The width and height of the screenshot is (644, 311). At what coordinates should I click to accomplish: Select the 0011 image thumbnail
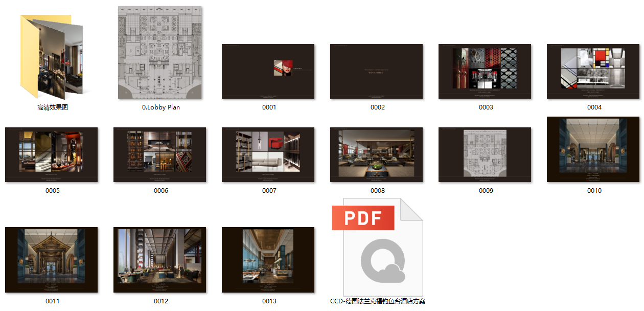[52, 260]
